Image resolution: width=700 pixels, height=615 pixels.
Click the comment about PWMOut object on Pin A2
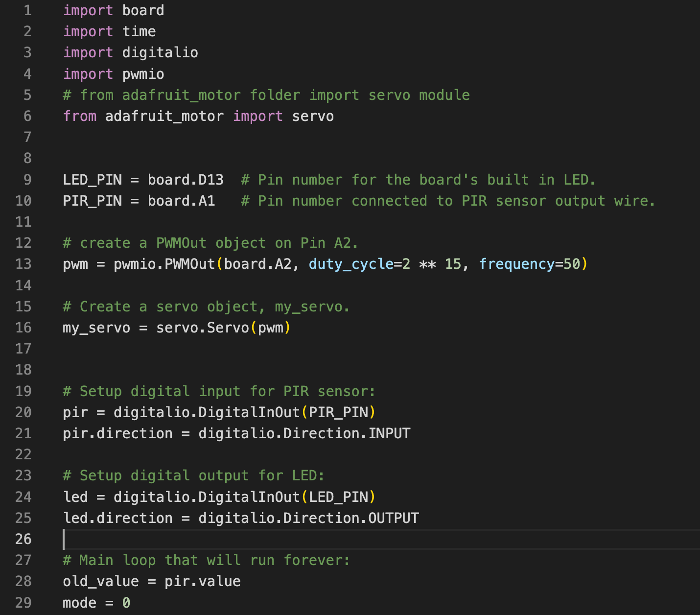click(x=210, y=243)
